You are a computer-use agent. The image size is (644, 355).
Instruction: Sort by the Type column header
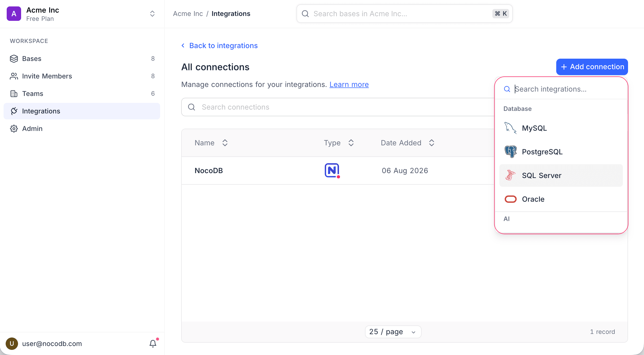[339, 143]
